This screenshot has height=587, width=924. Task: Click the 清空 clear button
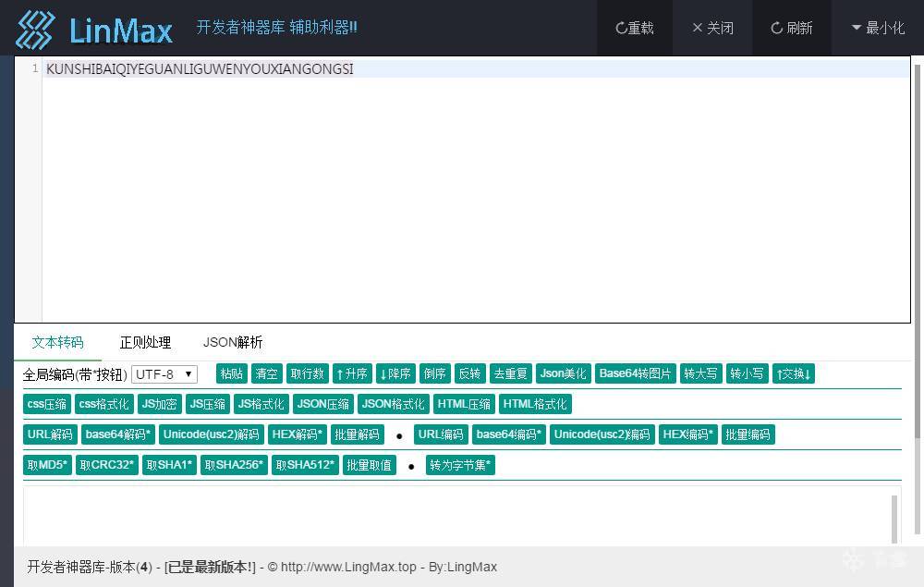pos(266,373)
